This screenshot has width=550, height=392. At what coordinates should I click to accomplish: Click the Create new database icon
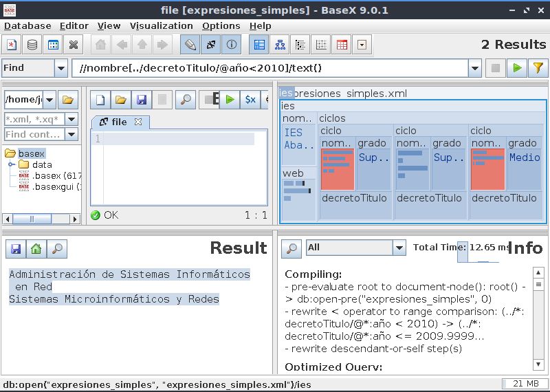point(12,45)
